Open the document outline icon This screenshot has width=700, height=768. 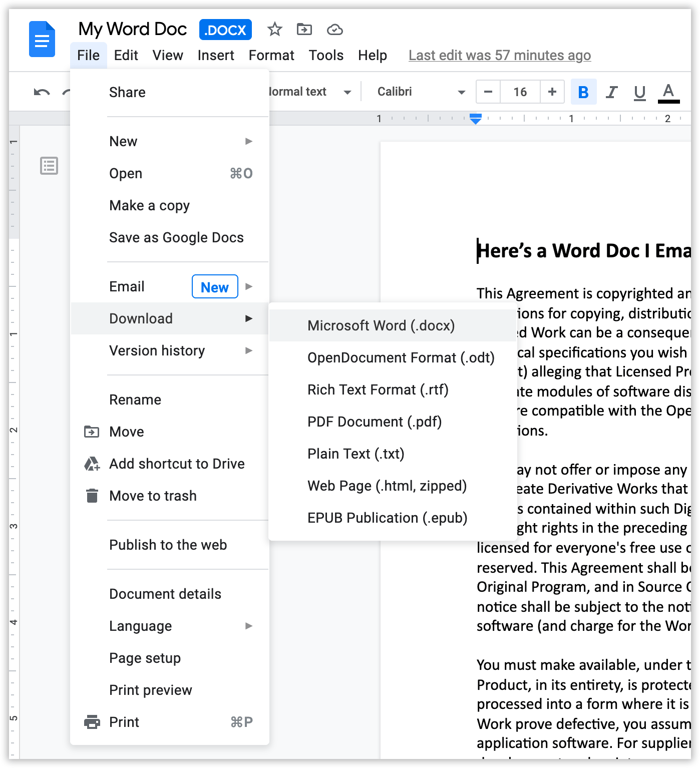click(49, 166)
